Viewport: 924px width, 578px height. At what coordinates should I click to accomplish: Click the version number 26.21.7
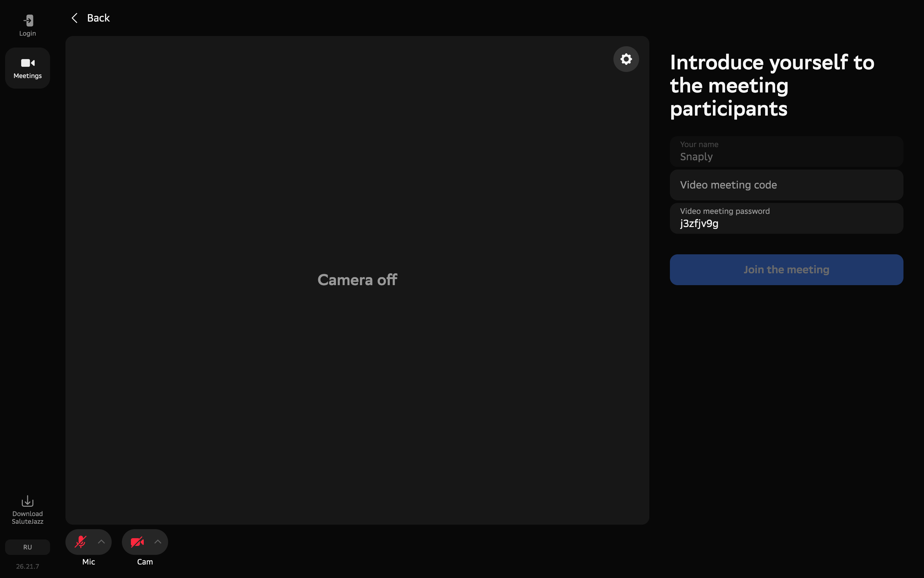28,566
